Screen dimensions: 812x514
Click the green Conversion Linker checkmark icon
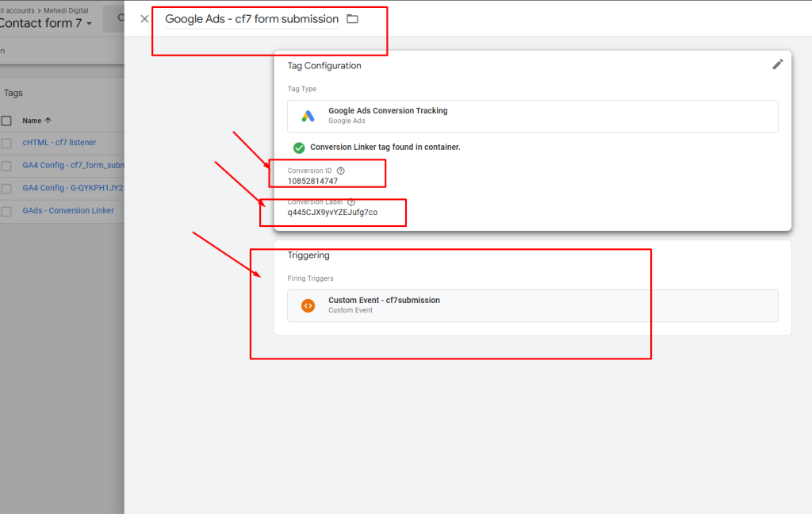point(299,148)
